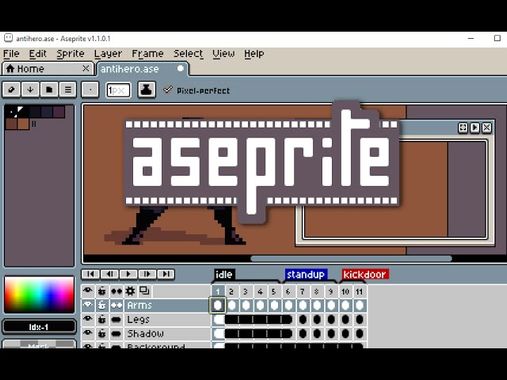This screenshot has height=380, width=507.
Task: Open the Select menu
Action: click(188, 54)
